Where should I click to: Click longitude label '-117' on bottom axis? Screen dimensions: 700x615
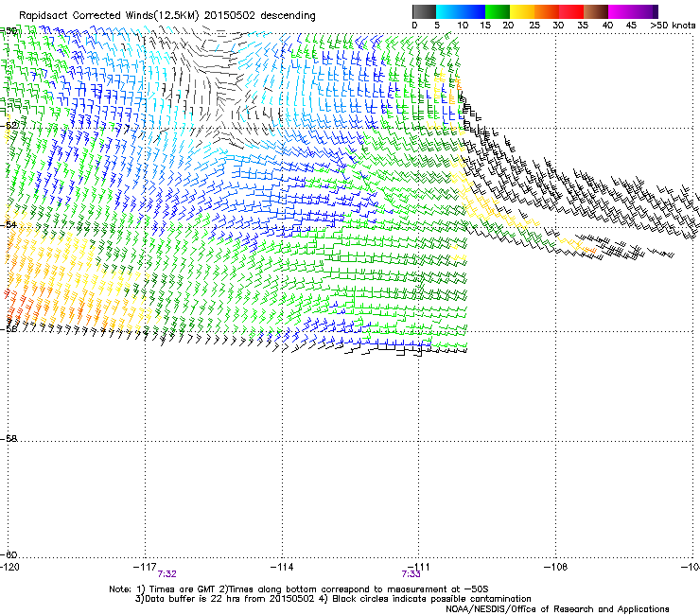click(x=145, y=567)
